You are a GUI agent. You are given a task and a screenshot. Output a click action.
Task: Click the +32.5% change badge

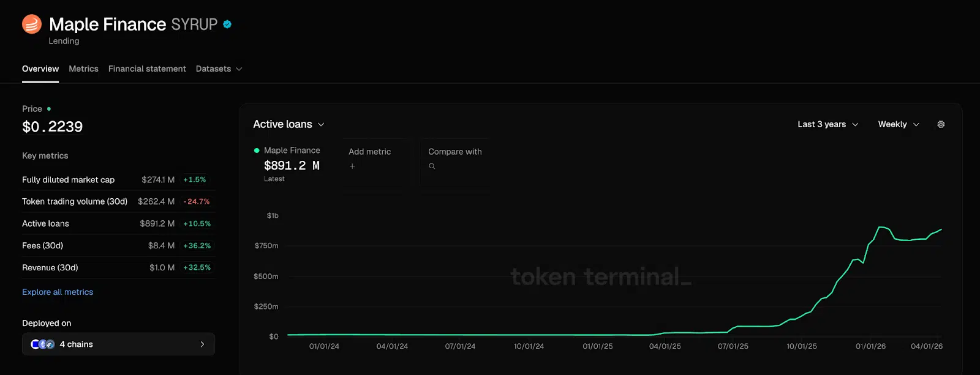(x=197, y=268)
